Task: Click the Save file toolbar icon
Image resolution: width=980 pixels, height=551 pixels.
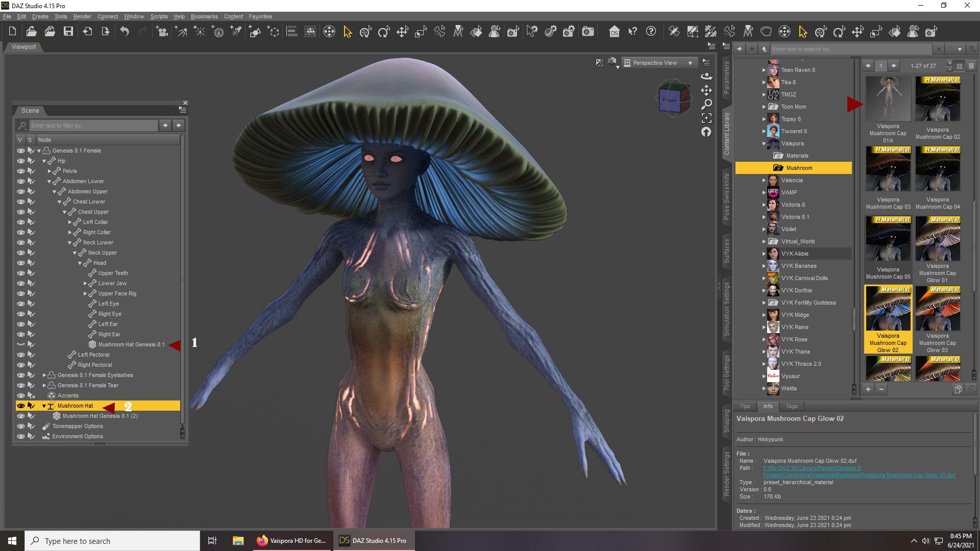Action: [68, 32]
